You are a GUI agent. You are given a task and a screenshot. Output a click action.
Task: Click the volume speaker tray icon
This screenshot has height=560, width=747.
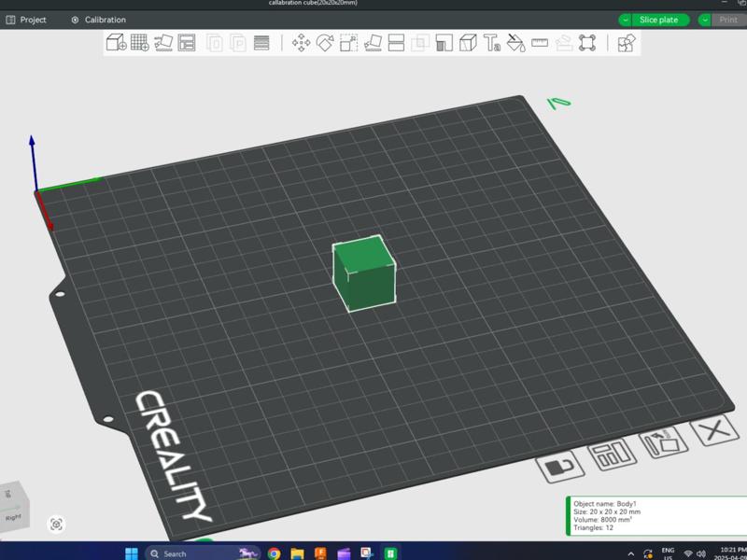pyautogui.click(x=701, y=553)
